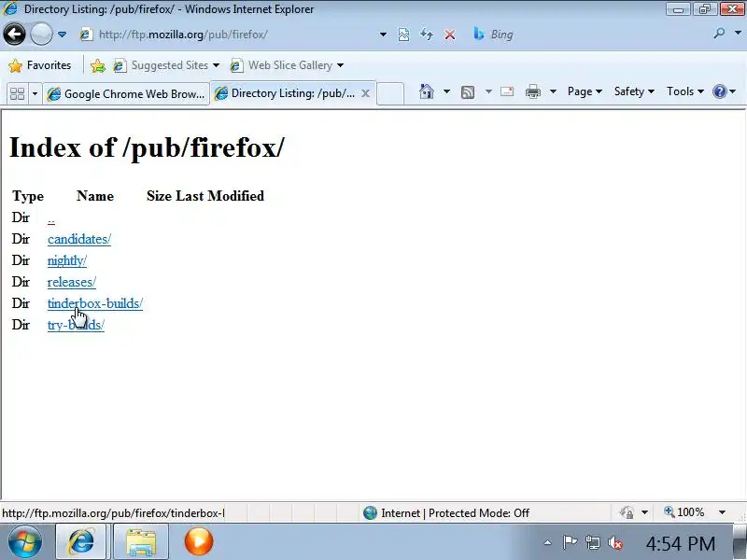The height and width of the screenshot is (560, 747).
Task: Minimize the Internet Explorer window
Action: [679, 8]
